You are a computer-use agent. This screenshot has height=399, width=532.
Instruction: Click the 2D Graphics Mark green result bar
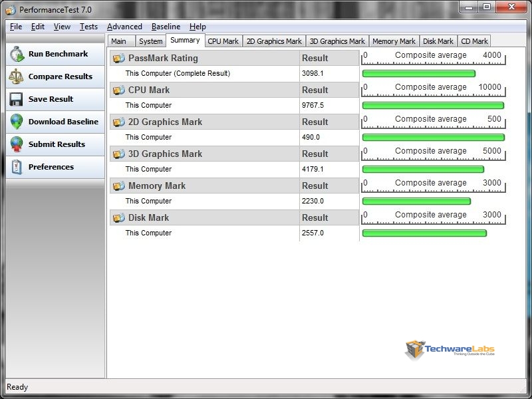[x=434, y=138]
